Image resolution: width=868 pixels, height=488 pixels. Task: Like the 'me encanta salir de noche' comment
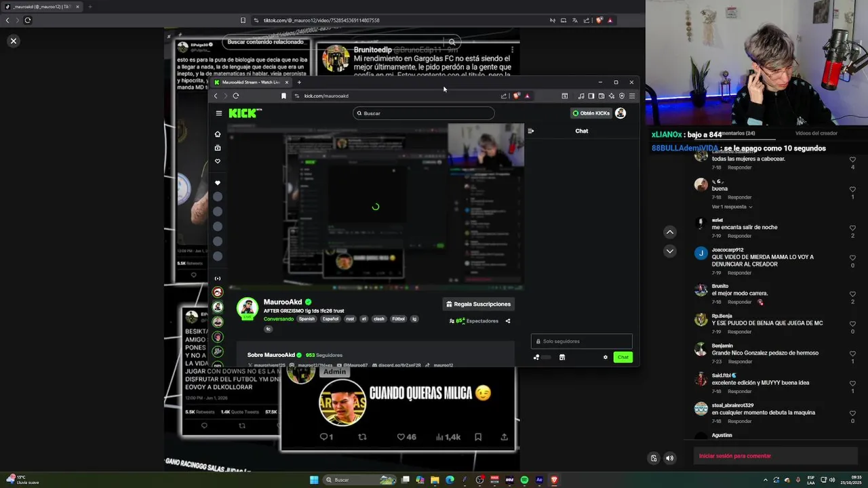852,228
